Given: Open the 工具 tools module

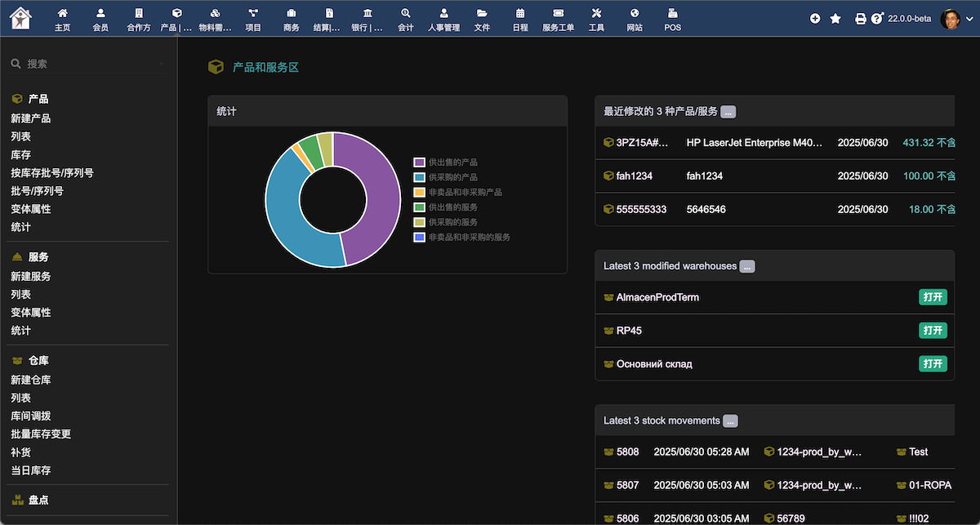Looking at the screenshot, I should pyautogui.click(x=596, y=14).
